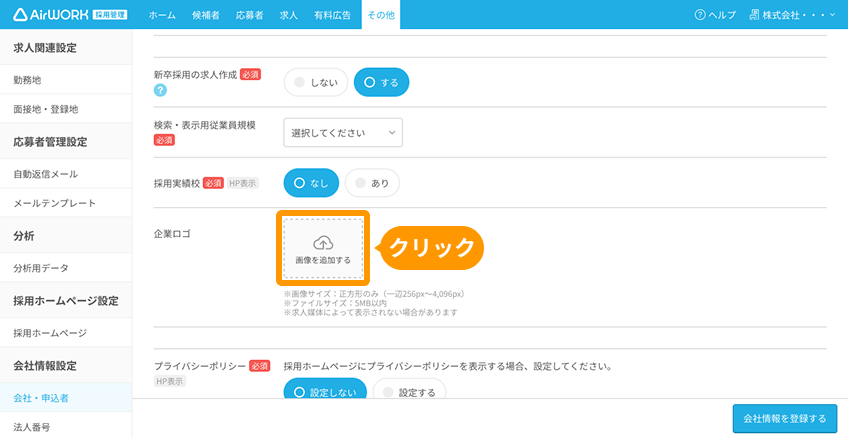The image size is (848, 439).
Task: Select なし for 採用実績校
Action: pos(311,183)
